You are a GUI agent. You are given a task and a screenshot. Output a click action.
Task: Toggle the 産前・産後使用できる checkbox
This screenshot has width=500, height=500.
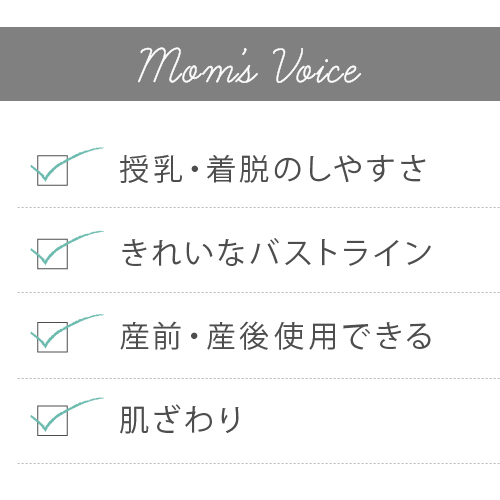(x=52, y=337)
